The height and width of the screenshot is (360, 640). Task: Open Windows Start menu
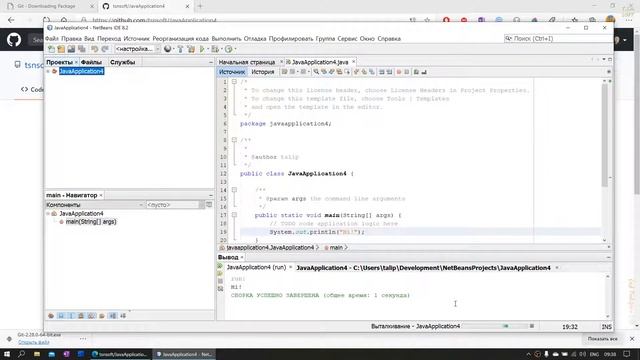(x=7, y=354)
